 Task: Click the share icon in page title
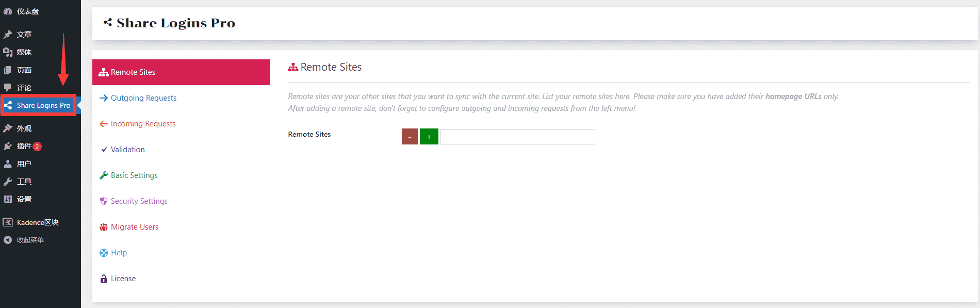tap(108, 22)
